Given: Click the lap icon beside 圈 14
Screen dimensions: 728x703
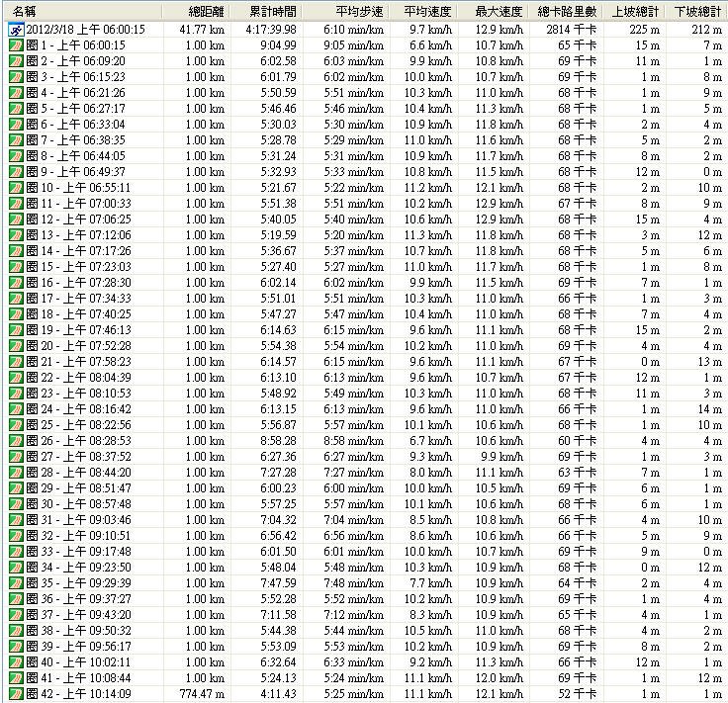Looking at the screenshot, I should pyautogui.click(x=16, y=252).
